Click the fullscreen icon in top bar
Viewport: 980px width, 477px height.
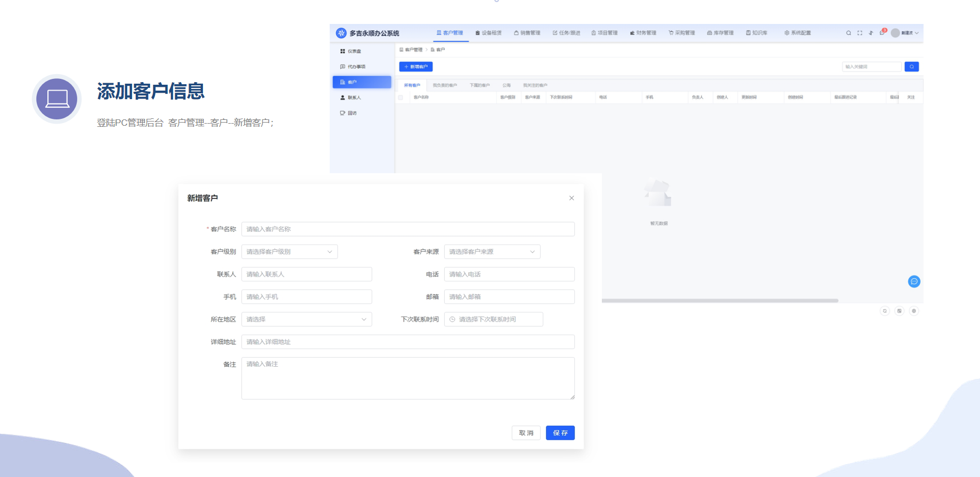pos(860,33)
